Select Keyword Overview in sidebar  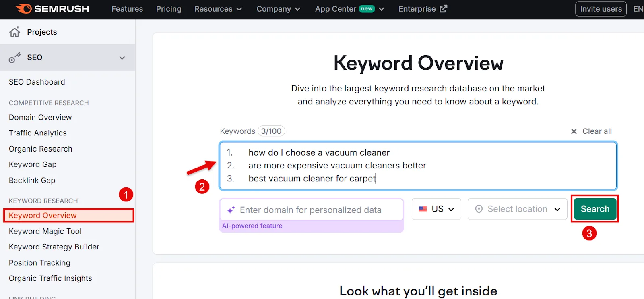pos(68,216)
